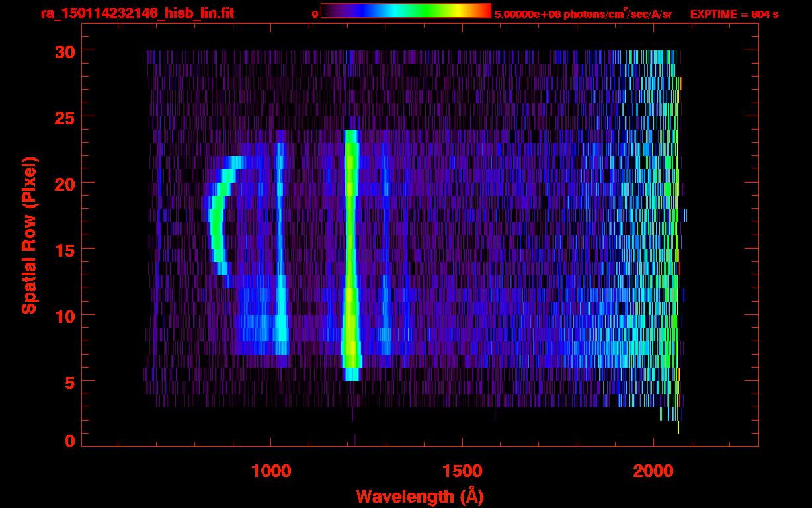Image resolution: width=812 pixels, height=508 pixels.
Task: Click the Spatial Row (Pixel) axis title
Action: pos(29,235)
